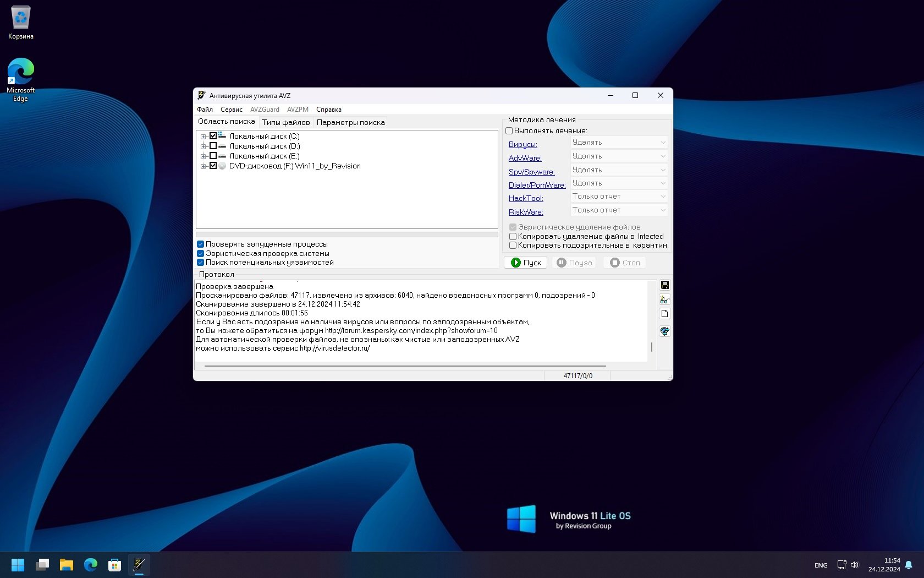924x578 pixels.
Task: Open the AVZ icon in the taskbar
Action: (x=139, y=564)
